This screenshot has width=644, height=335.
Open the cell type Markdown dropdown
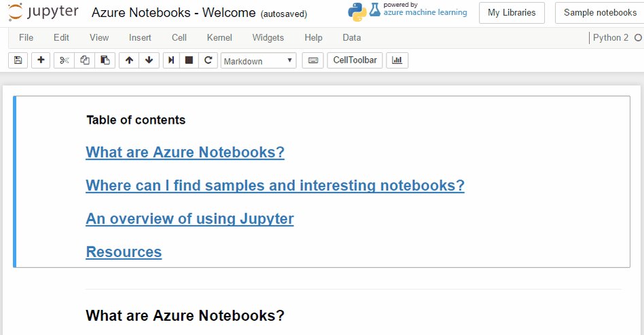tap(258, 61)
